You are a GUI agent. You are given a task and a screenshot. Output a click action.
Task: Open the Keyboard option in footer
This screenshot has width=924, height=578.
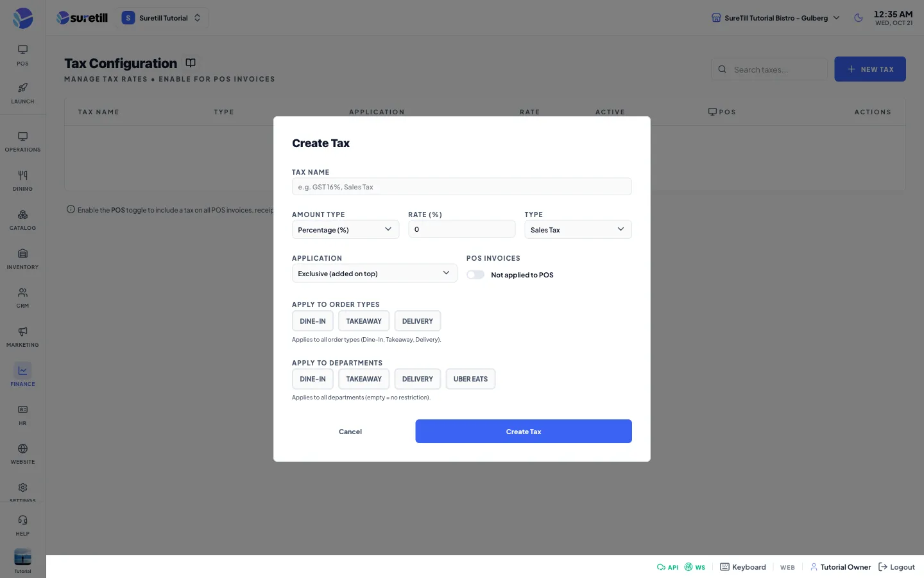point(743,567)
